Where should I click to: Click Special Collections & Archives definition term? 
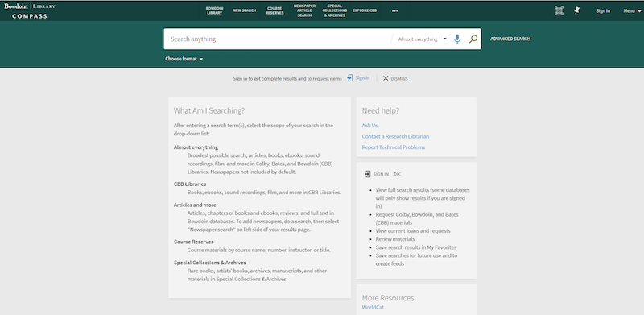(x=210, y=263)
